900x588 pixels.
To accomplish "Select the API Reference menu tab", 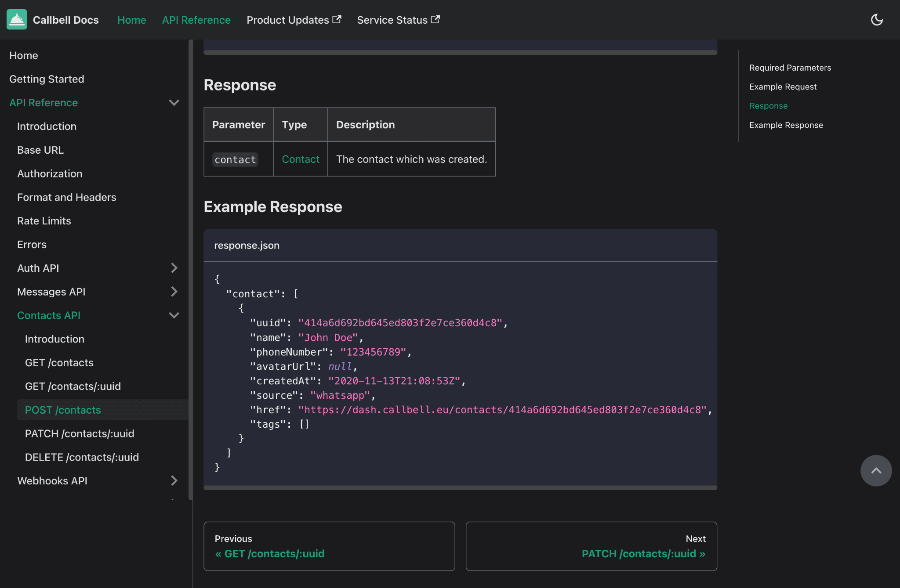I will pos(196,20).
